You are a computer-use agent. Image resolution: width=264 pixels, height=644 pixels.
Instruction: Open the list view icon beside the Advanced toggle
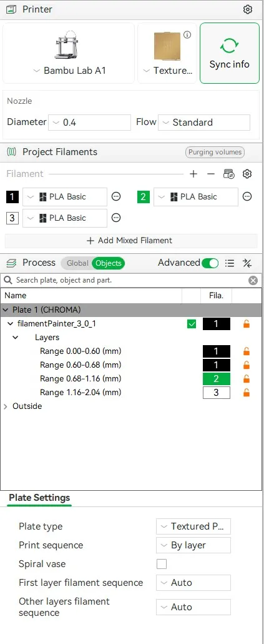pos(230,263)
